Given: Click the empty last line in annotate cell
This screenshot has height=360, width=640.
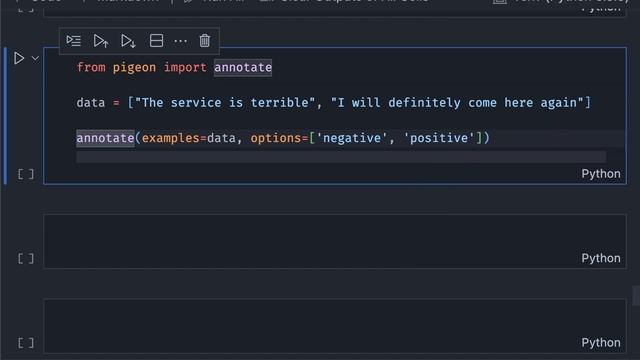Looking at the screenshot, I should coord(341,157).
